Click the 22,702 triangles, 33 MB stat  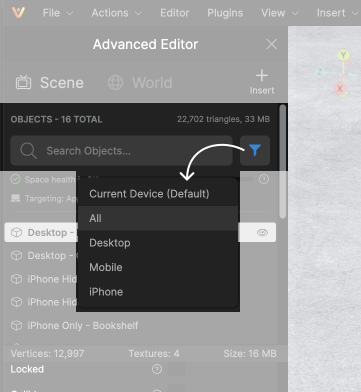point(223,119)
